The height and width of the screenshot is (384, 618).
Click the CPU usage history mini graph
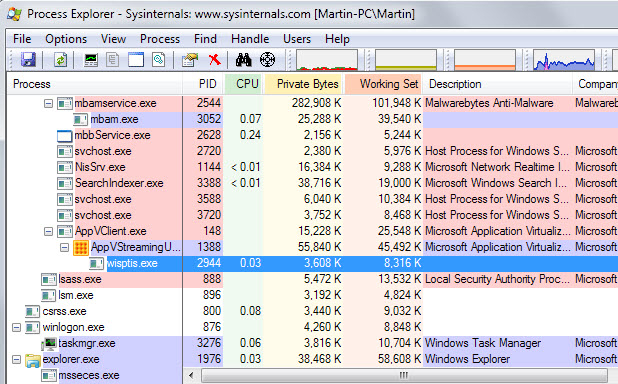point(327,60)
